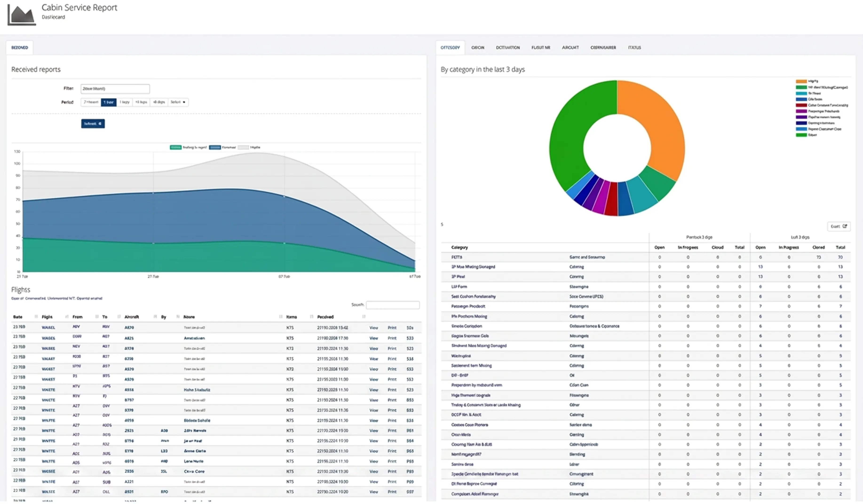
Task: Click the Cabin Service Report chart logo
Action: pos(22,15)
